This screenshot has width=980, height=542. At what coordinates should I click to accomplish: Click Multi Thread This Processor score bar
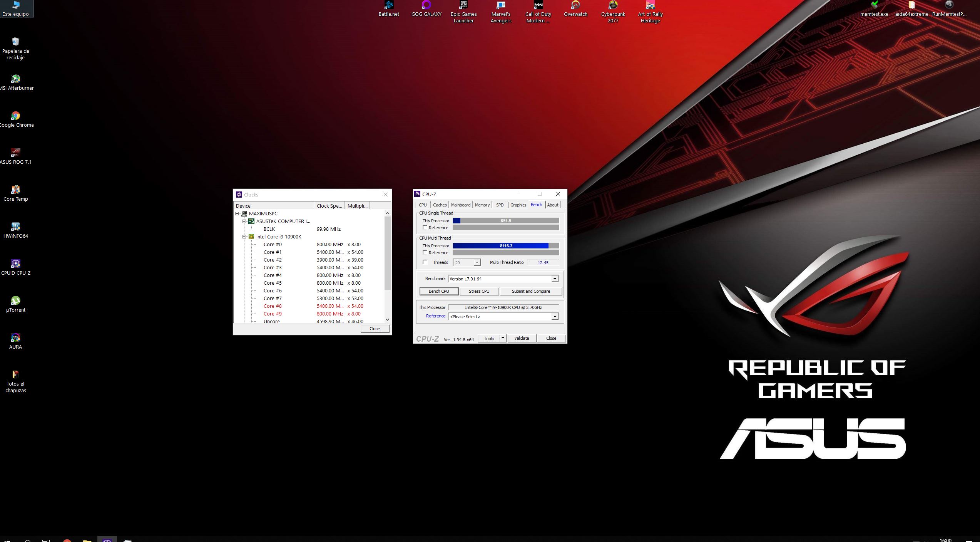[x=506, y=246]
